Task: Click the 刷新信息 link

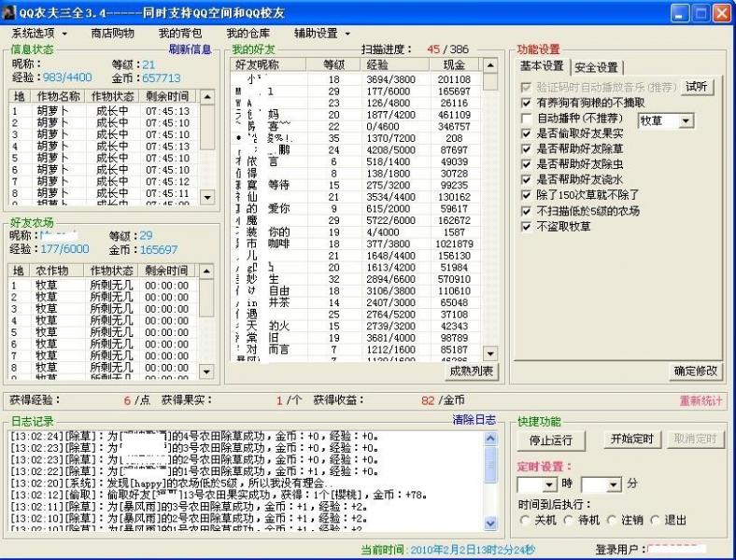Action: click(190, 49)
